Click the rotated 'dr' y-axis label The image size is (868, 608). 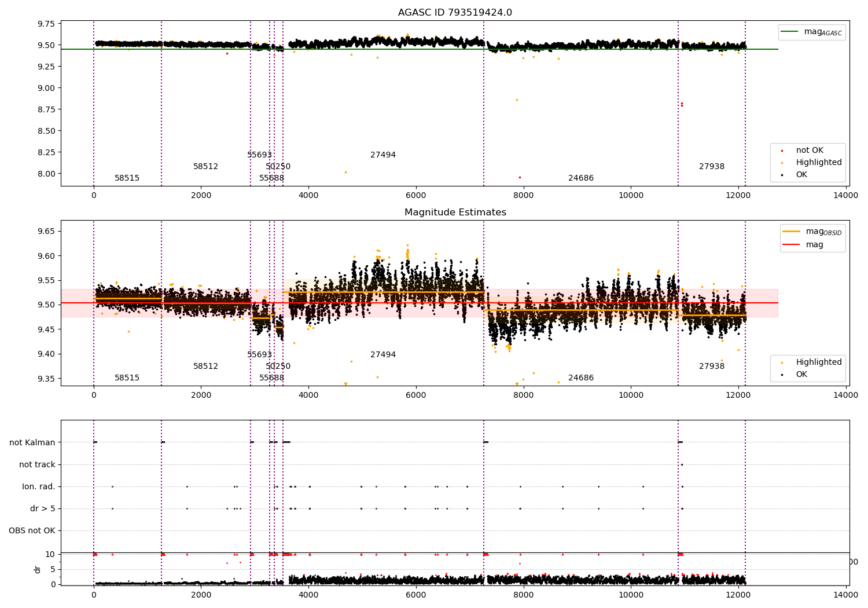coord(38,569)
